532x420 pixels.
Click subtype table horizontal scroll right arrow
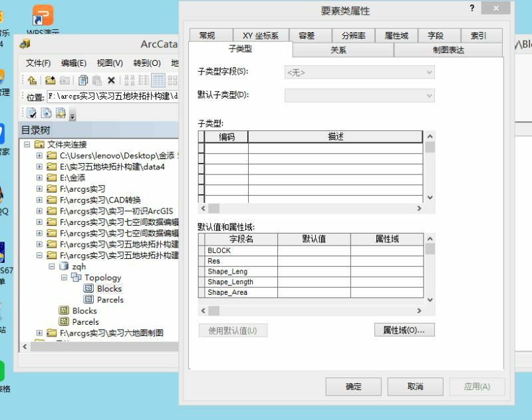(419, 208)
